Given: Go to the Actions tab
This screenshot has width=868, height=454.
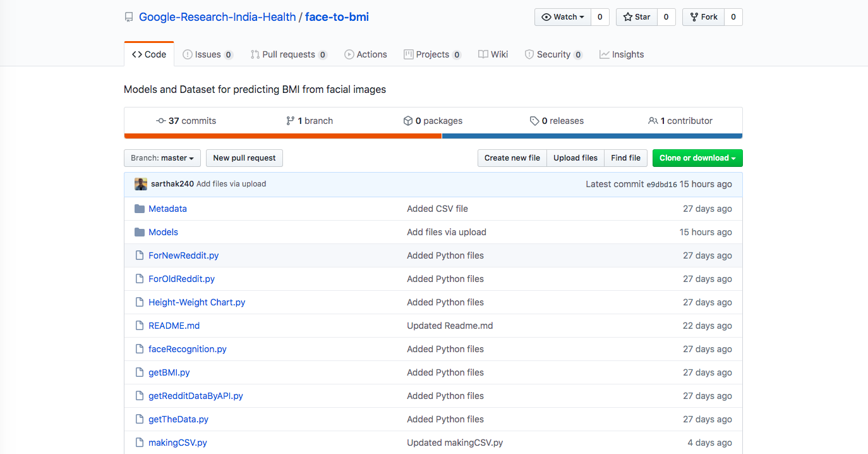Looking at the screenshot, I should 366,54.
